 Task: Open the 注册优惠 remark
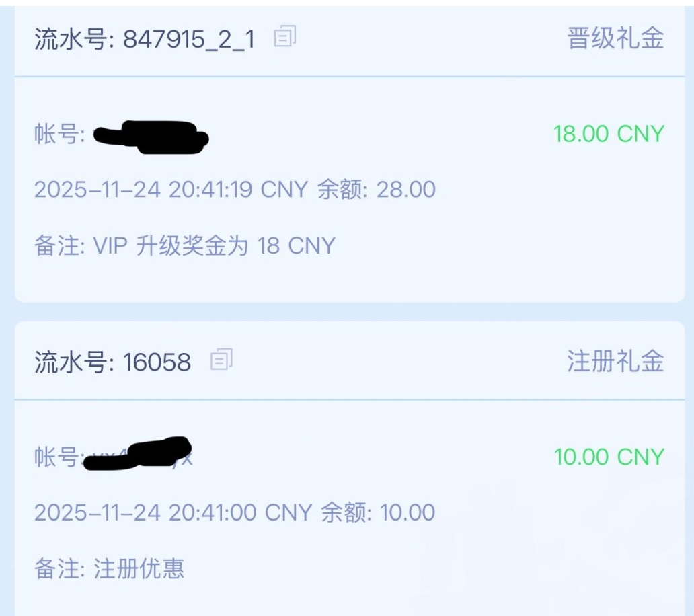tap(139, 569)
